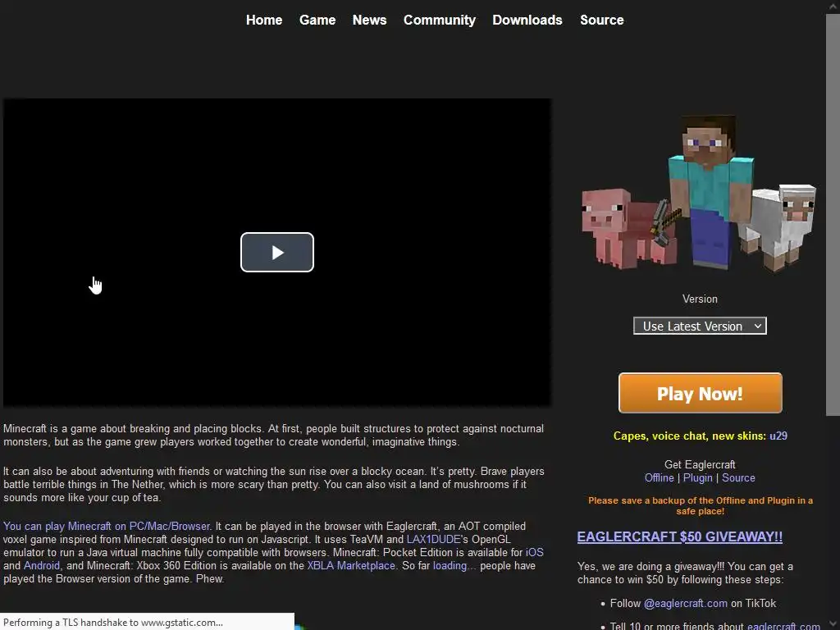Open the Home nav item
This screenshot has width=840, height=630.
tap(264, 20)
